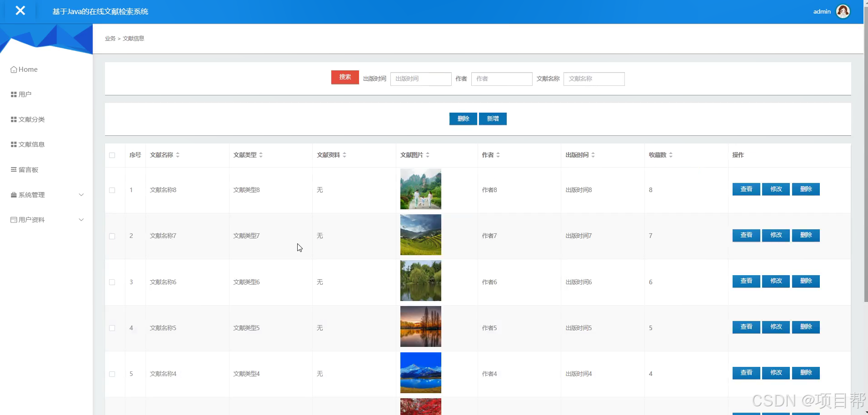Click 删除 for row 文献名称4
Screen dimensions: 868x415
point(806,372)
